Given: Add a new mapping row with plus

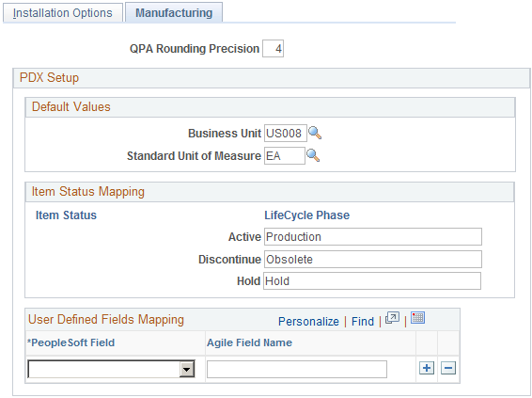Looking at the screenshot, I should tap(427, 368).
